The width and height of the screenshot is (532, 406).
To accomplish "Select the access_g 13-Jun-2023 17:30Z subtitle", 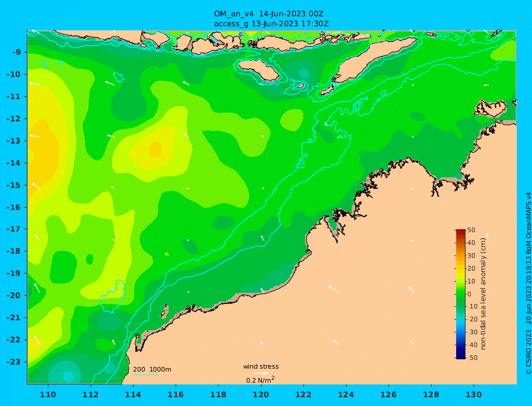I will (x=271, y=24).
